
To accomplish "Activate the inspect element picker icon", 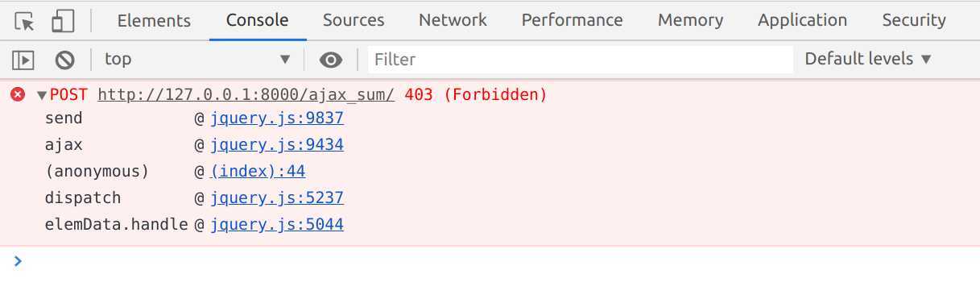I will pos(25,20).
